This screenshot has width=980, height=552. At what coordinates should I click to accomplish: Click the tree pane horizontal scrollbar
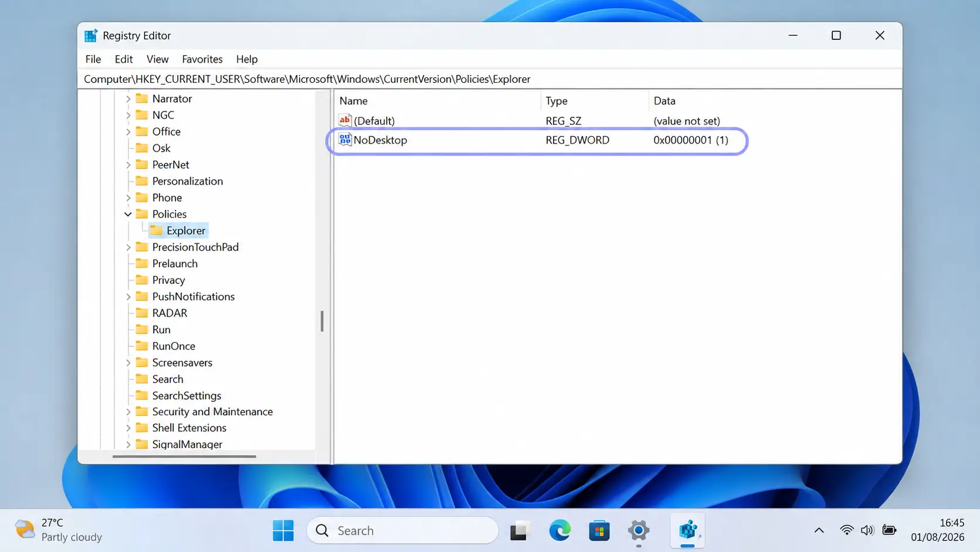tap(184, 456)
